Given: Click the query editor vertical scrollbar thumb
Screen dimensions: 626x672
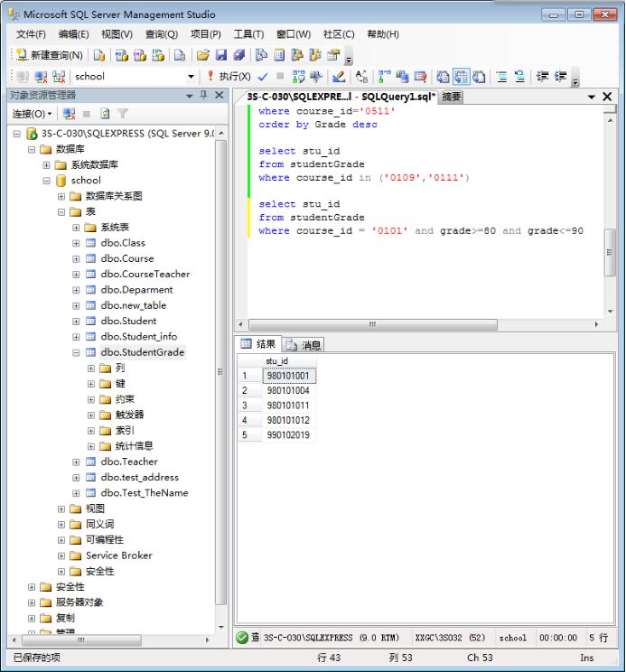Looking at the screenshot, I should (x=610, y=252).
